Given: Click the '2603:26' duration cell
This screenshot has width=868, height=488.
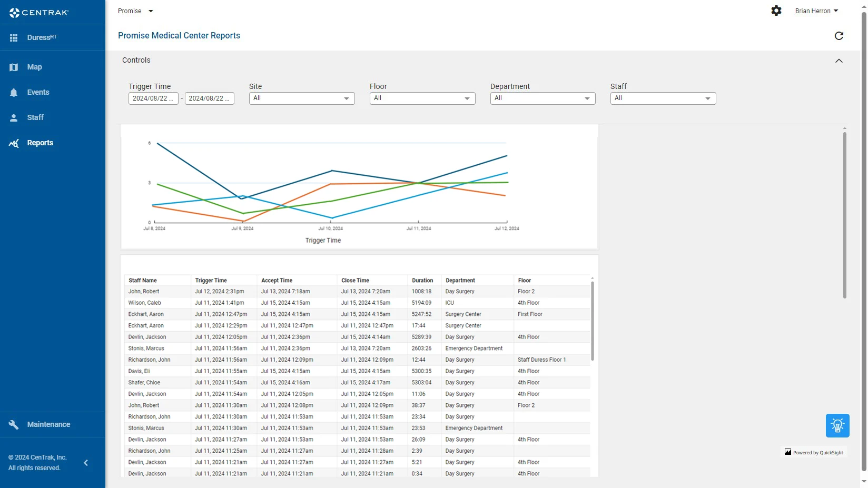Looking at the screenshot, I should (421, 348).
